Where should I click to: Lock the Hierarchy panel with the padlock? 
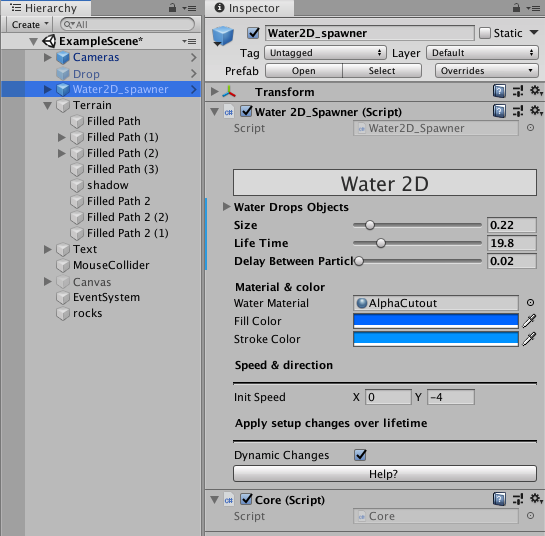tap(172, 8)
